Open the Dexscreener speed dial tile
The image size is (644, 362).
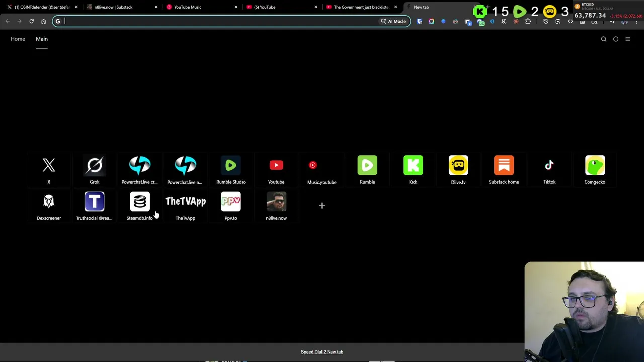49,206
